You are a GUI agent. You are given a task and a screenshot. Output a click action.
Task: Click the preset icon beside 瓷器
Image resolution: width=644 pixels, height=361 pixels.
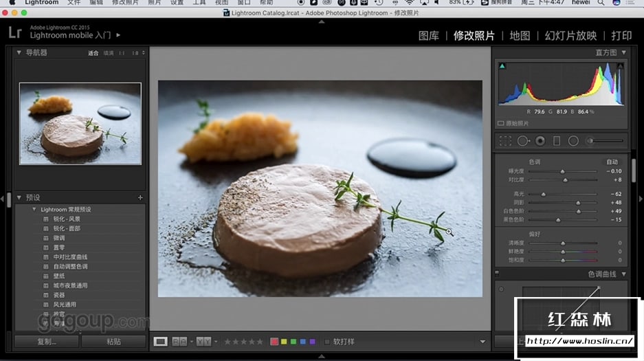pyautogui.click(x=46, y=295)
